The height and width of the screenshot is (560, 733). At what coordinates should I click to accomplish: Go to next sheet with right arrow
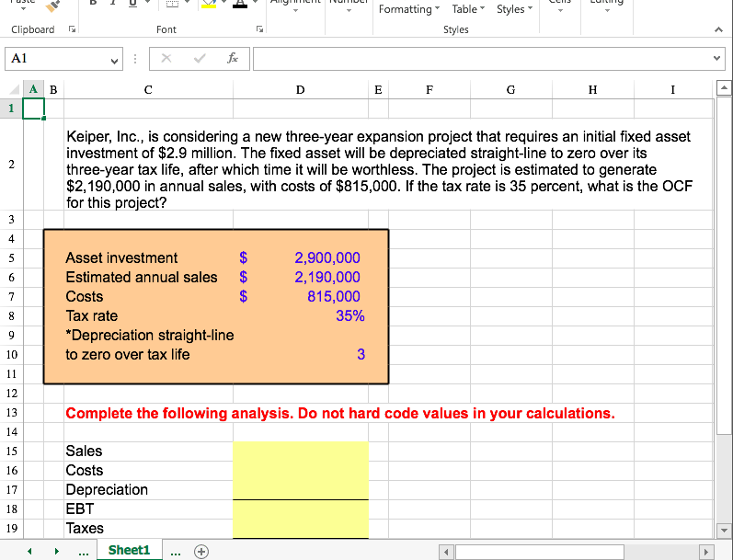(x=57, y=551)
